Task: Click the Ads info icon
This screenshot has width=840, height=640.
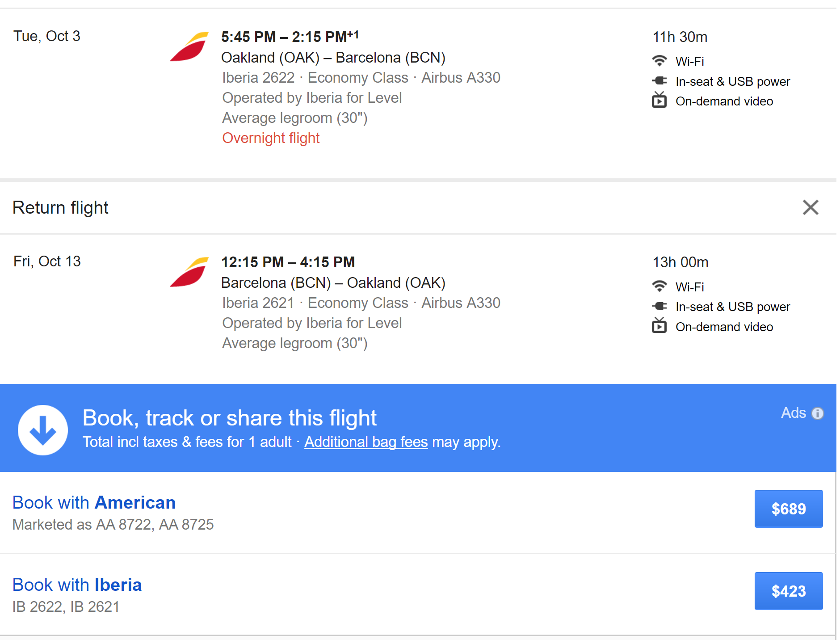Action: pyautogui.click(x=817, y=413)
